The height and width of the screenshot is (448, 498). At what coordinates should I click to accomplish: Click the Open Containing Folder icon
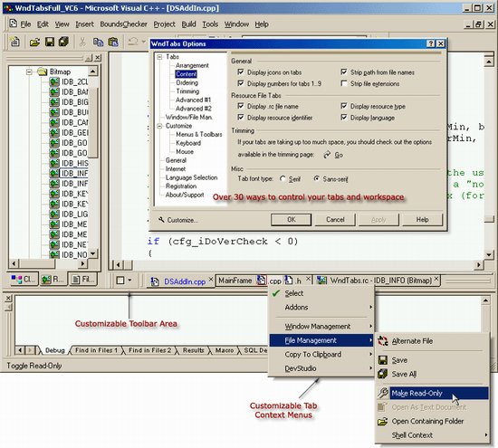pyautogui.click(x=383, y=422)
